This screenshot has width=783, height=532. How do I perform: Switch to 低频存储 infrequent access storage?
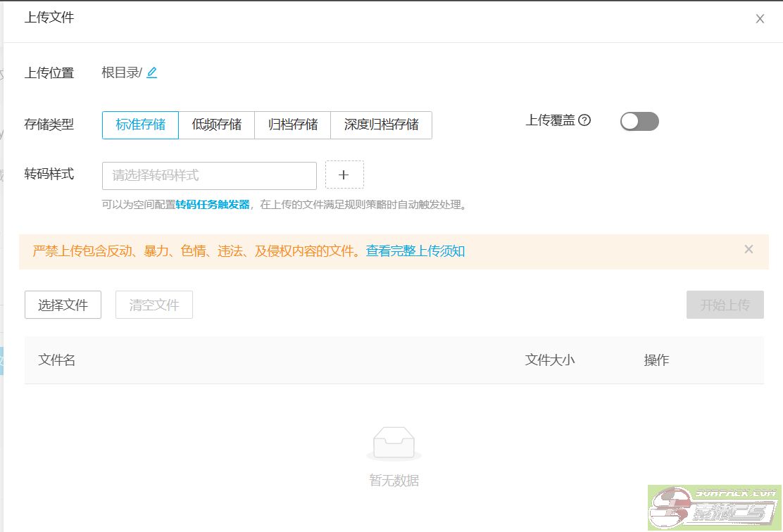point(217,125)
